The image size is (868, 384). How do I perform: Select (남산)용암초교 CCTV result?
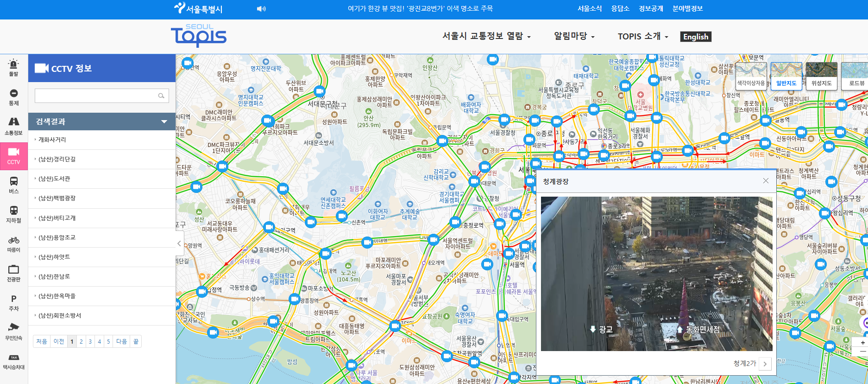click(x=102, y=237)
